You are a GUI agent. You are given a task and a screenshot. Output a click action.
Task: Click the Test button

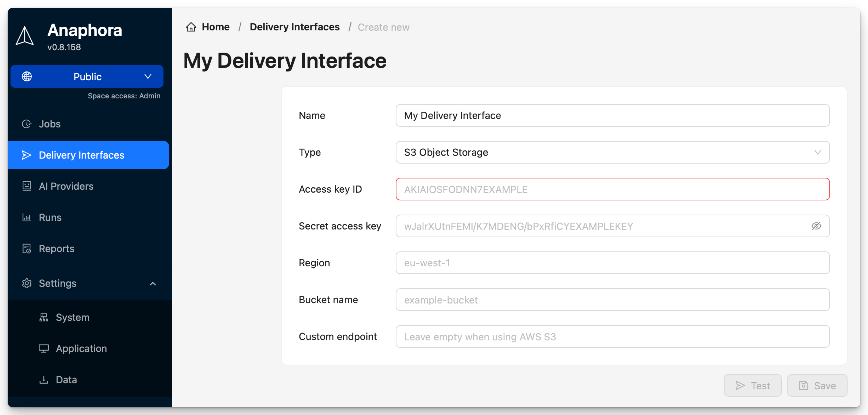tap(753, 385)
